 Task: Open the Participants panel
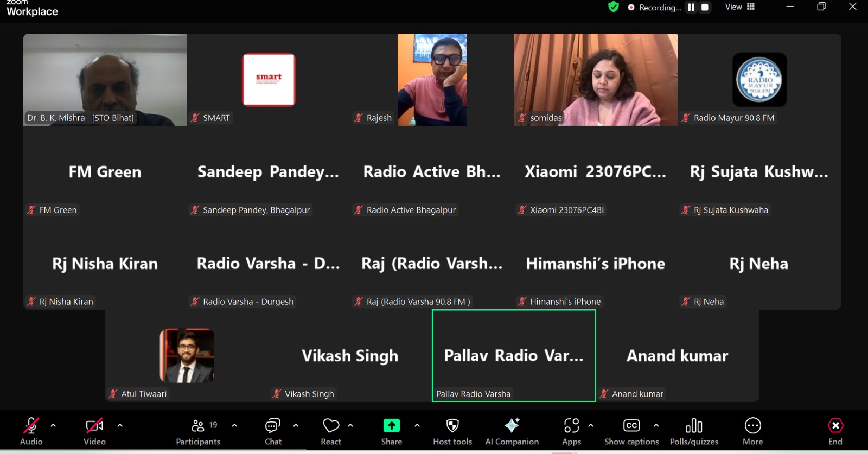point(198,432)
